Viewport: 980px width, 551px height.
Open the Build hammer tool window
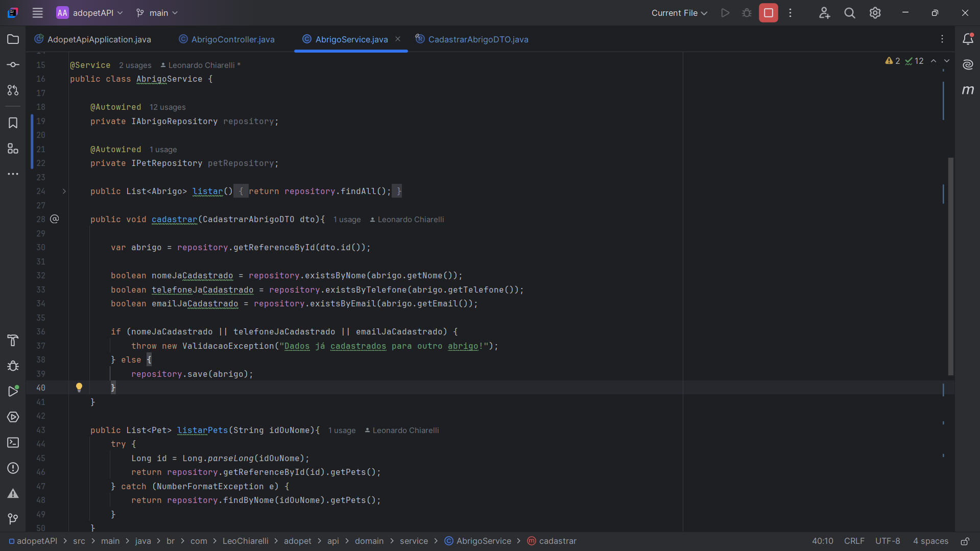click(13, 341)
